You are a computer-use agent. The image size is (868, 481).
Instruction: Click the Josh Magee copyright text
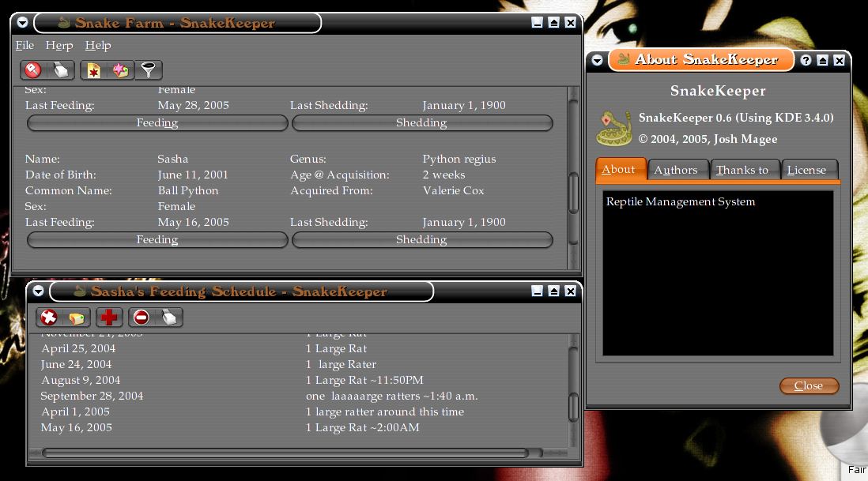tap(708, 139)
